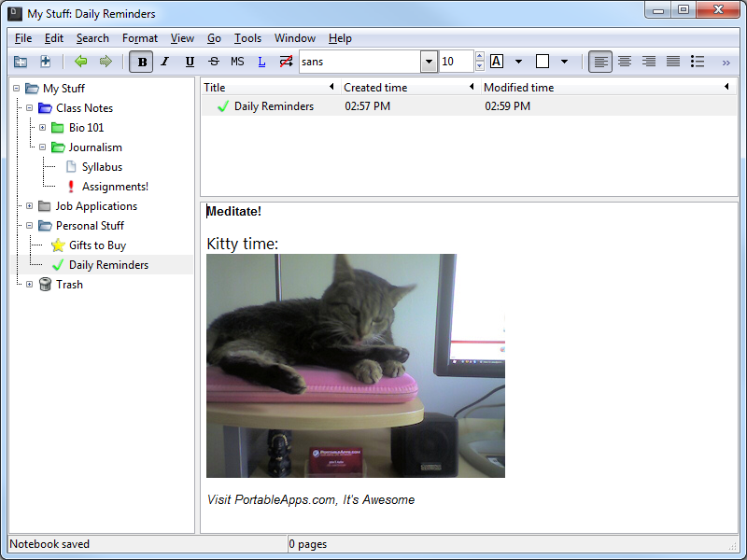Click the MS monospace formatting icon
Viewport: 747px width, 560px height.
point(237,62)
